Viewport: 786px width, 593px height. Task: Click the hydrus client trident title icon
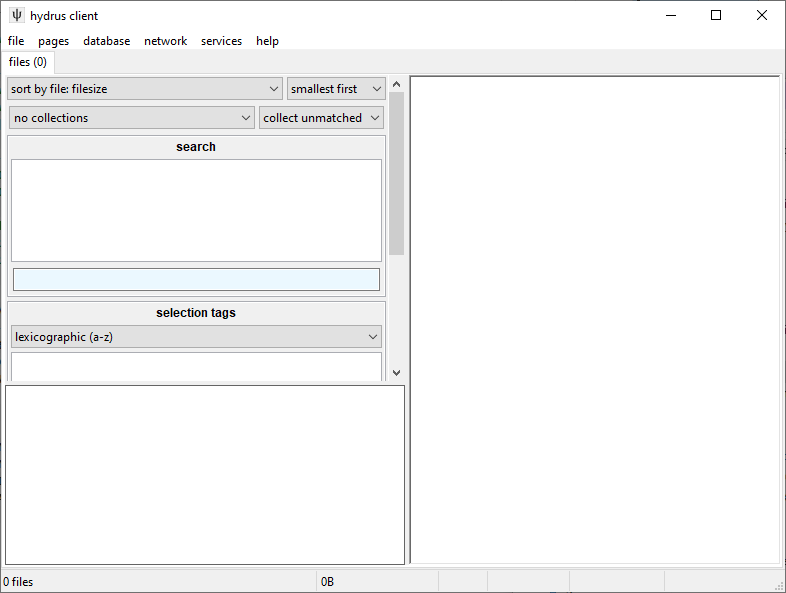(x=17, y=16)
